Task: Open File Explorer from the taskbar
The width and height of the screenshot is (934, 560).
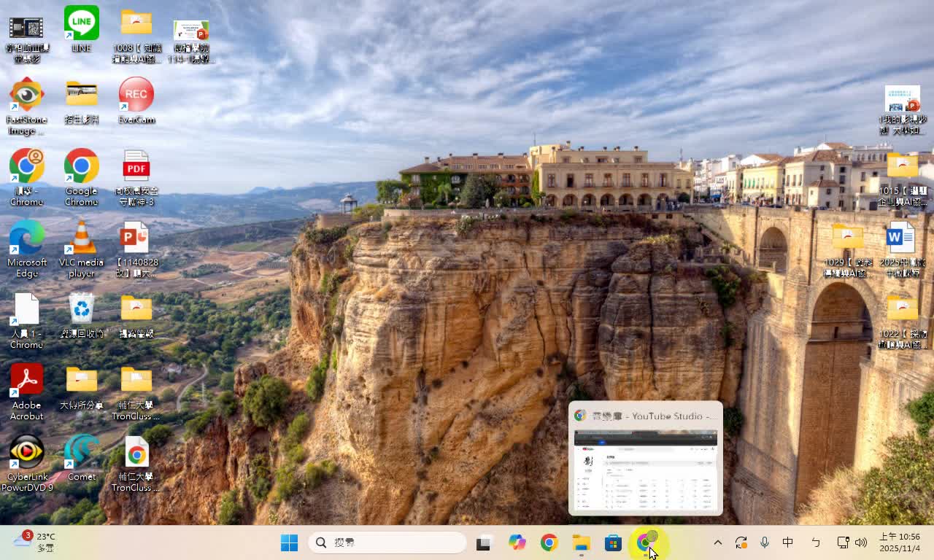Action: [x=580, y=542]
